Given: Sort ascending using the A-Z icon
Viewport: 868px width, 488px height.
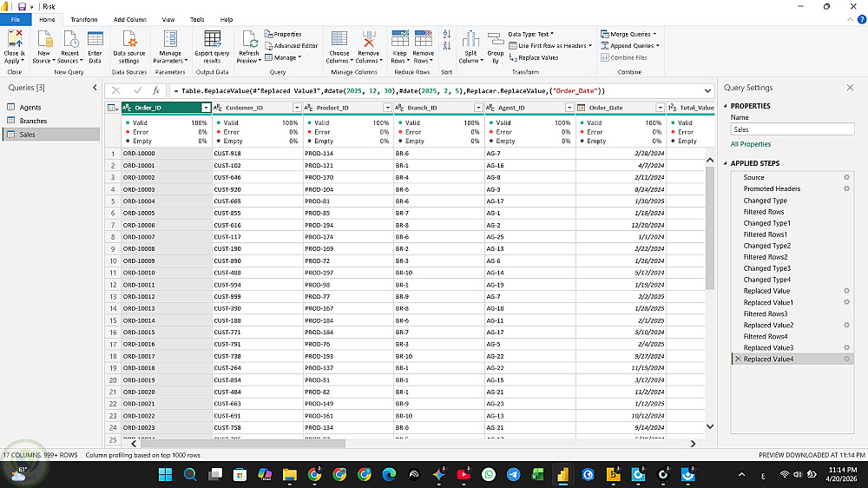Looking at the screenshot, I should [447, 34].
